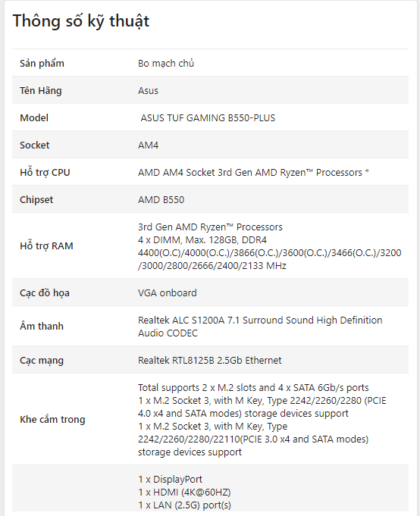Click the 'AM4' socket value

coord(148,145)
